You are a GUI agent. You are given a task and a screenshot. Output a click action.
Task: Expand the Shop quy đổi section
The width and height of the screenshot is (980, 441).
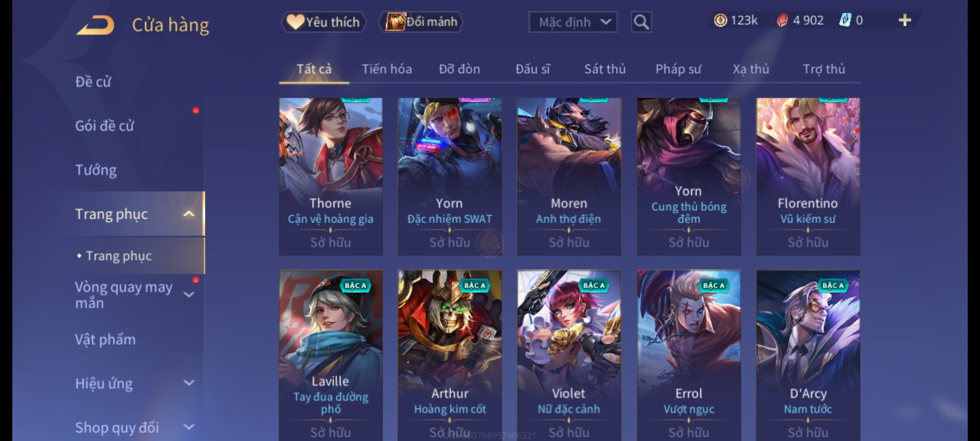pos(189,427)
